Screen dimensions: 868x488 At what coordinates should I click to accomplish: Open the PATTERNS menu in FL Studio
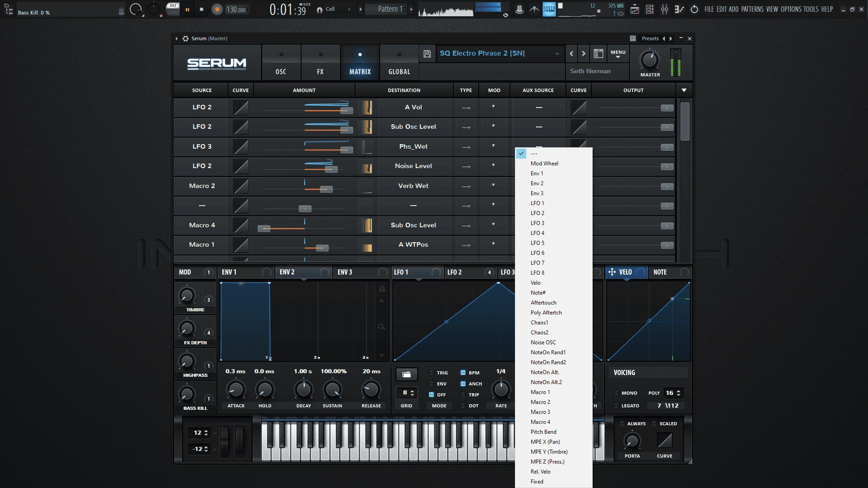(x=752, y=9)
